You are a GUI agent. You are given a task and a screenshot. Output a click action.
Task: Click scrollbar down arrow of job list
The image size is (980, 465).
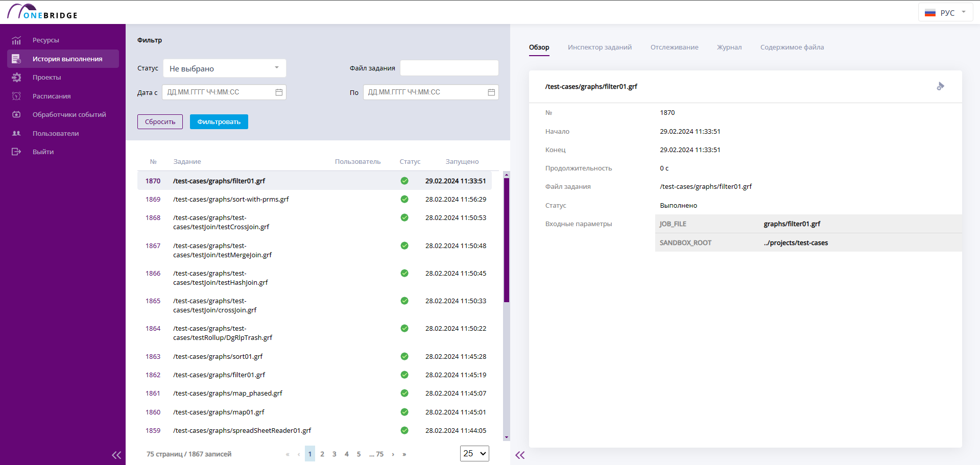(x=507, y=437)
